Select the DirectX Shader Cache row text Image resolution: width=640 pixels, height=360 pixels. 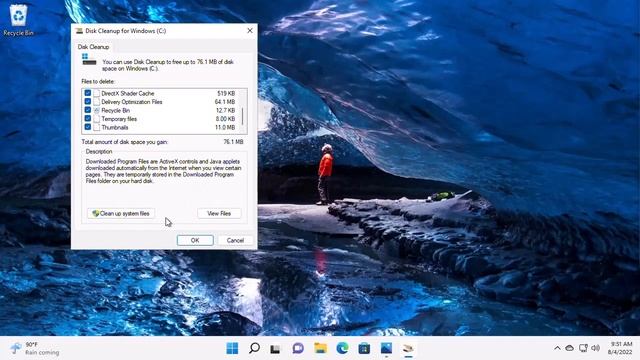tap(128, 93)
